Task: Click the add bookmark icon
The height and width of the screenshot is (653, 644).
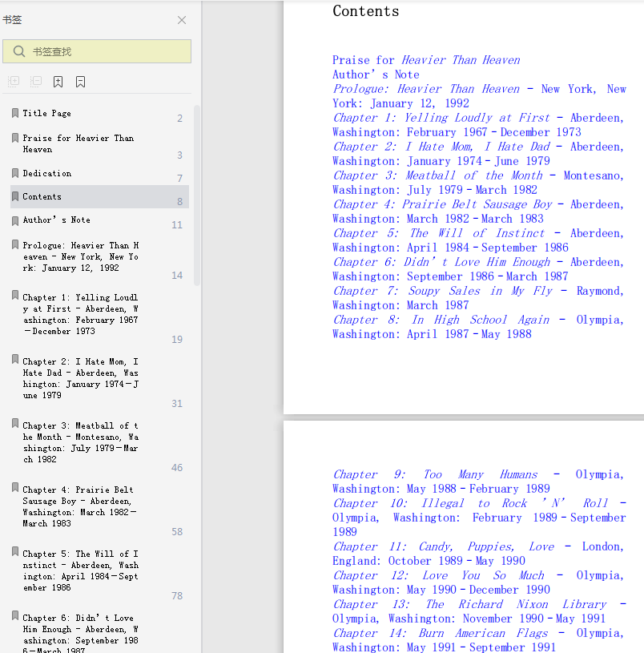Action: (58, 82)
